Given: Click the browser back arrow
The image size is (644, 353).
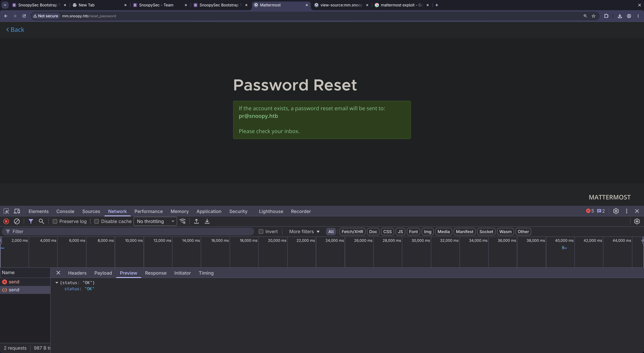Looking at the screenshot, I should (6, 16).
